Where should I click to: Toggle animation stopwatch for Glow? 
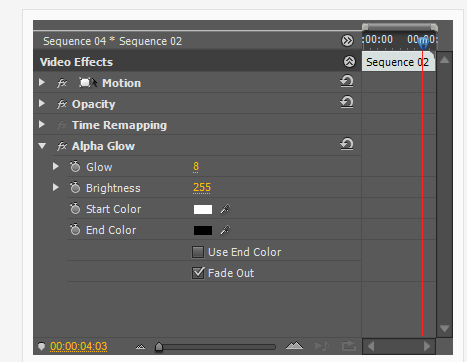(x=75, y=166)
